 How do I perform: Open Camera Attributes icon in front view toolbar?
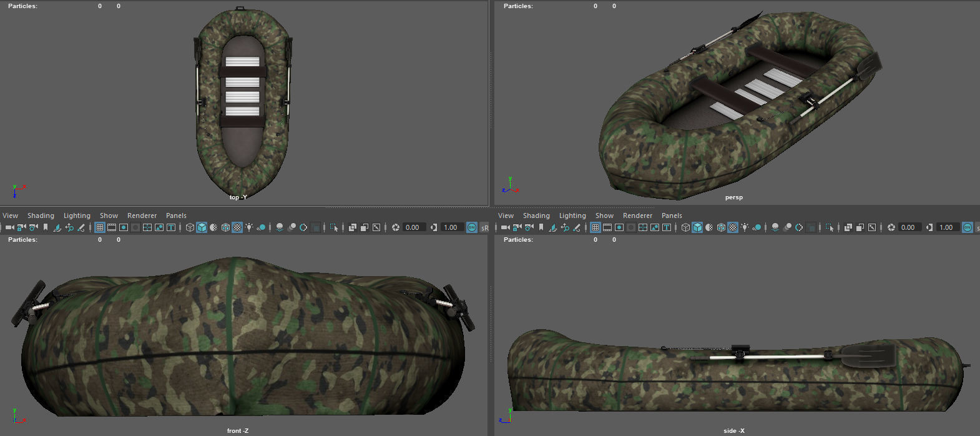pyautogui.click(x=34, y=227)
